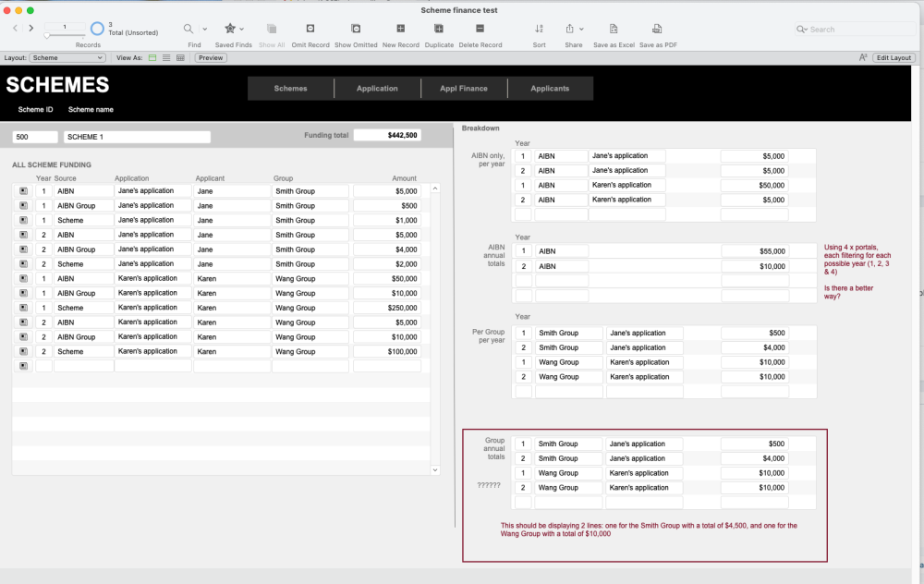Open the Layout dropdown showing Scheme
The image size is (924, 584).
[x=68, y=57]
